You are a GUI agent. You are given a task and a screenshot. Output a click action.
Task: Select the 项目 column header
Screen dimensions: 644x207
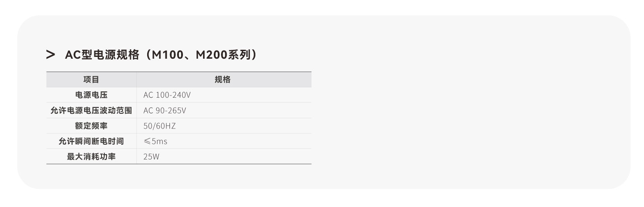click(x=91, y=80)
